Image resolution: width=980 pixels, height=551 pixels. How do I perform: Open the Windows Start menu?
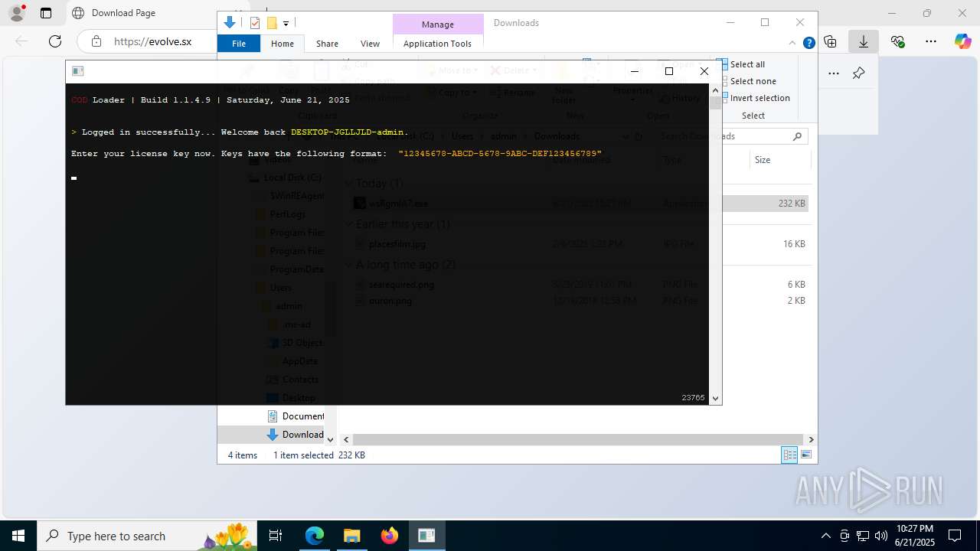(18, 536)
